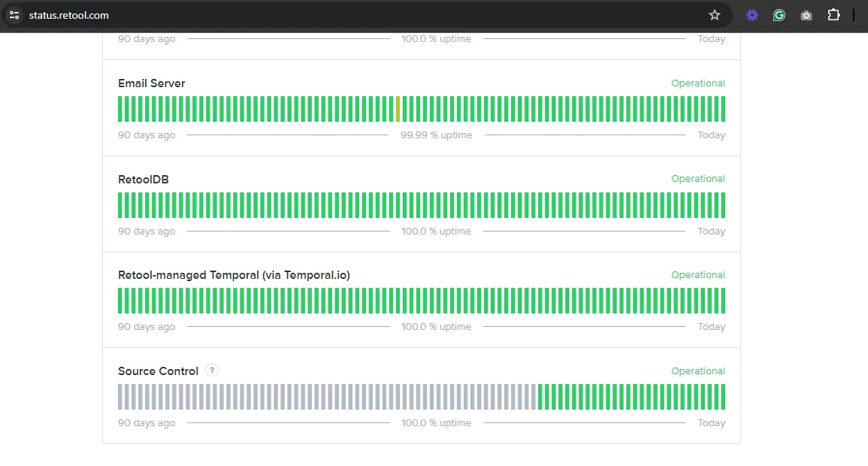Click the 99.99 % uptime text

click(x=436, y=135)
